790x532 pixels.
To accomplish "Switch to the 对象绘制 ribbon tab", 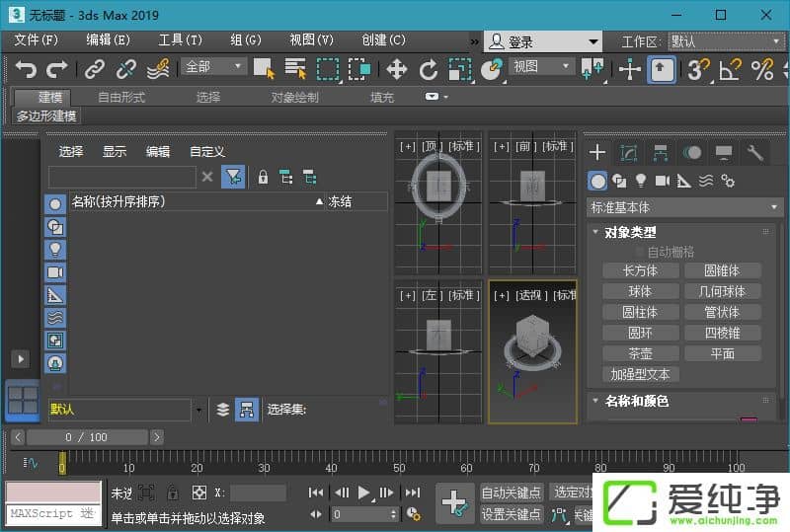I will tap(294, 98).
